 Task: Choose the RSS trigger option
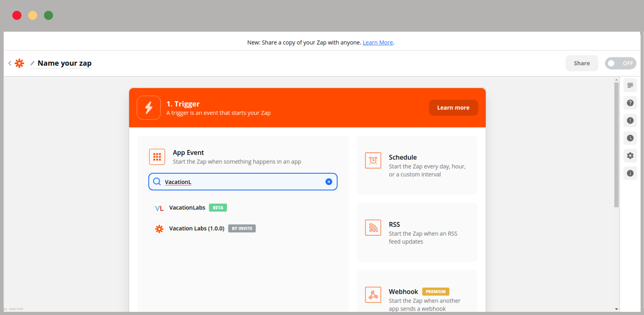point(416,233)
